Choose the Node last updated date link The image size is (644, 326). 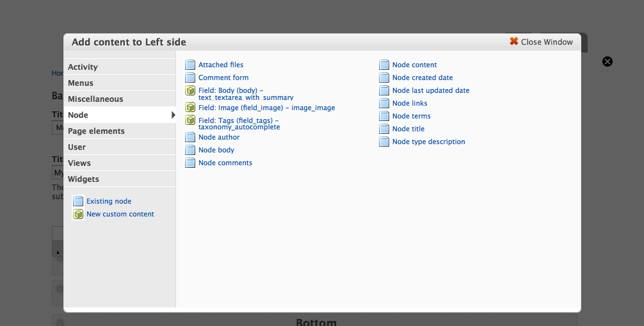(x=431, y=90)
